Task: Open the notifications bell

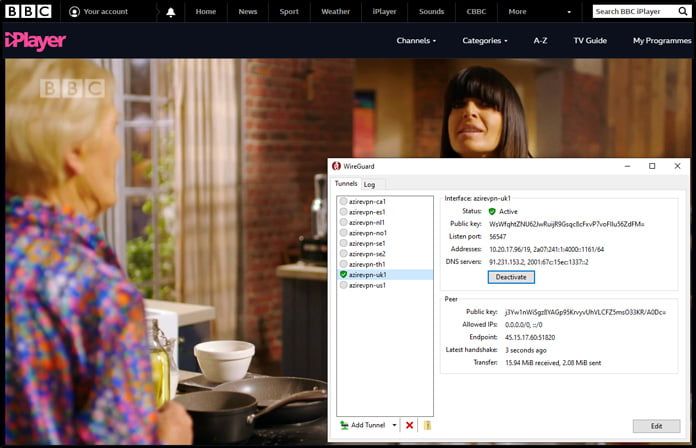Action: tap(170, 12)
